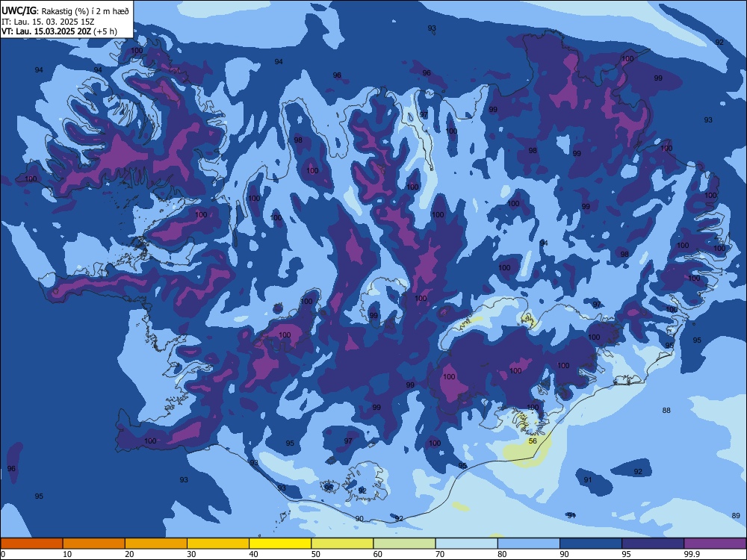Image resolution: width=747 pixels, height=560 pixels.
Task: Click the amber 20–30 legend swatch
Action: (x=156, y=544)
